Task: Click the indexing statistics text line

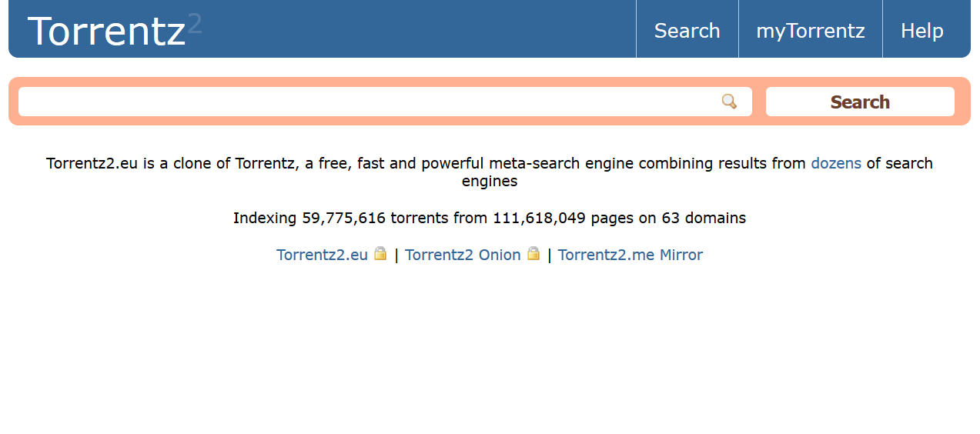Action: 490,218
